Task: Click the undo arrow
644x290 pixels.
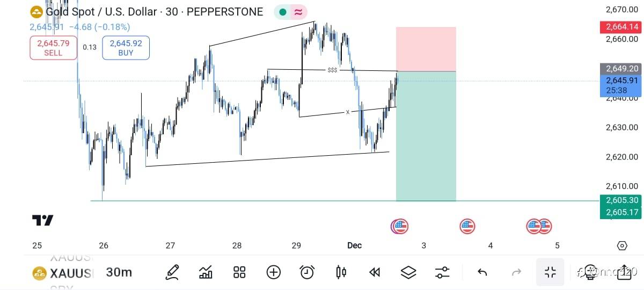Action: point(482,272)
